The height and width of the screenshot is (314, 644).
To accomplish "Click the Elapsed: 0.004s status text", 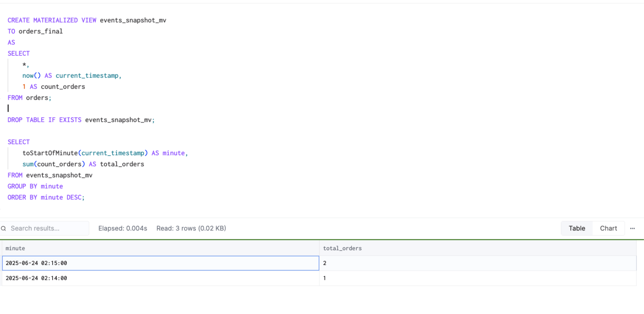I will pyautogui.click(x=123, y=228).
